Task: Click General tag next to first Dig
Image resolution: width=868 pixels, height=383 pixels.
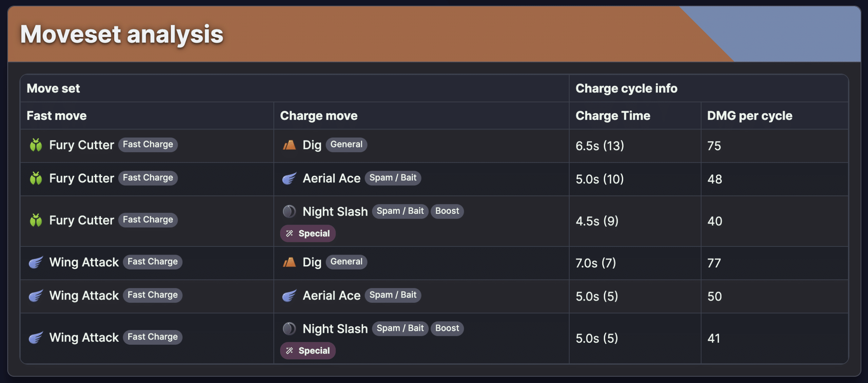Action: click(346, 145)
